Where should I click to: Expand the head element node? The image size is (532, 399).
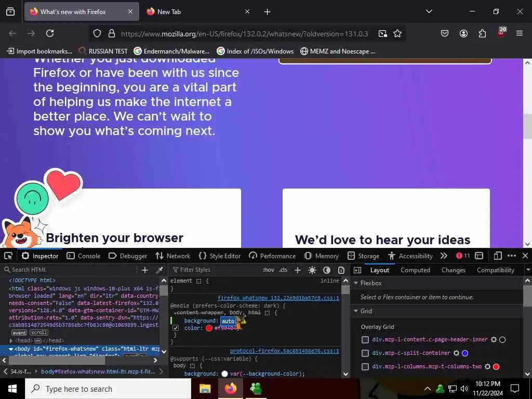click(x=11, y=340)
